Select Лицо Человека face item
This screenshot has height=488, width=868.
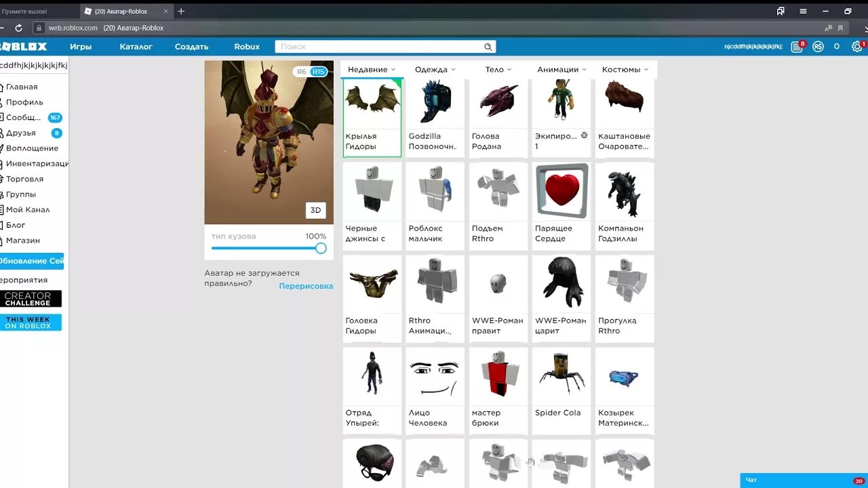435,390
